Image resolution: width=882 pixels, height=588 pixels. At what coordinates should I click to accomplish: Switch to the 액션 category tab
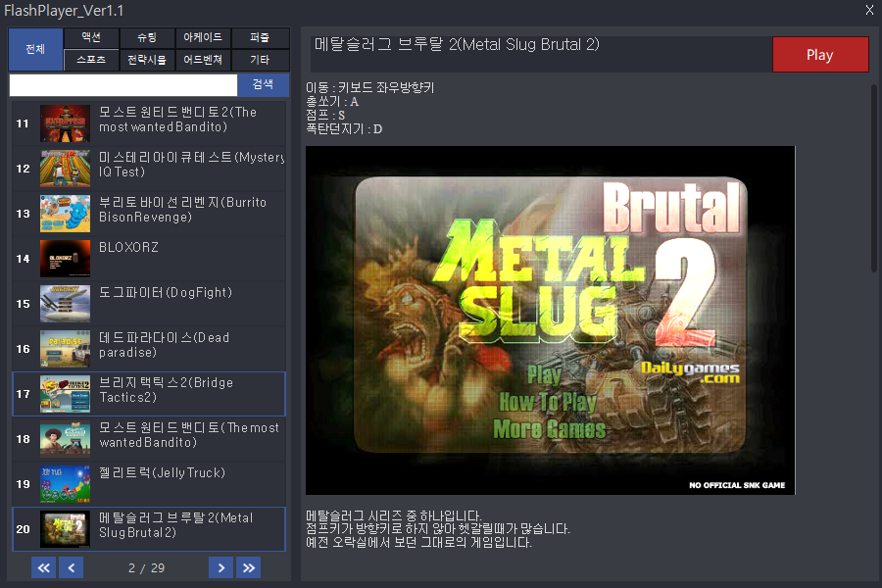tap(91, 37)
